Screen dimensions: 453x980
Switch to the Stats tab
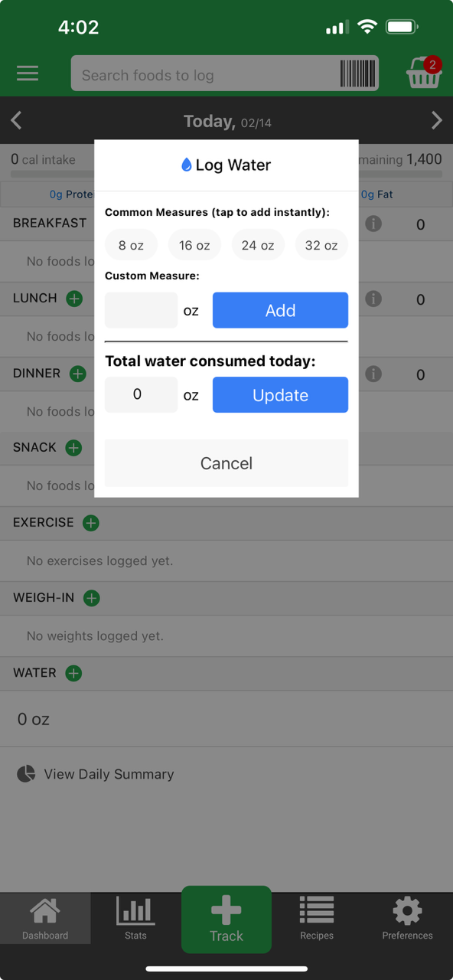click(135, 918)
